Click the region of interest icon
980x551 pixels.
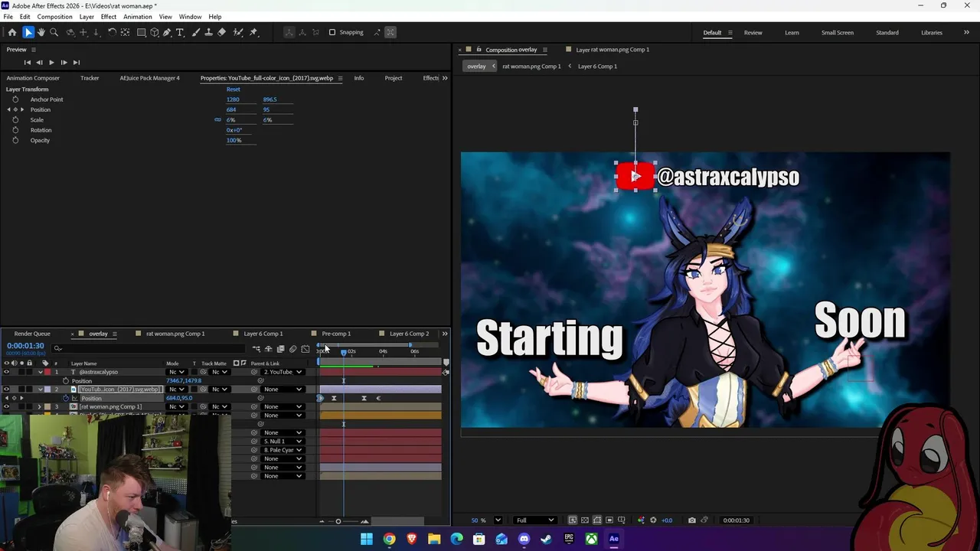609,520
